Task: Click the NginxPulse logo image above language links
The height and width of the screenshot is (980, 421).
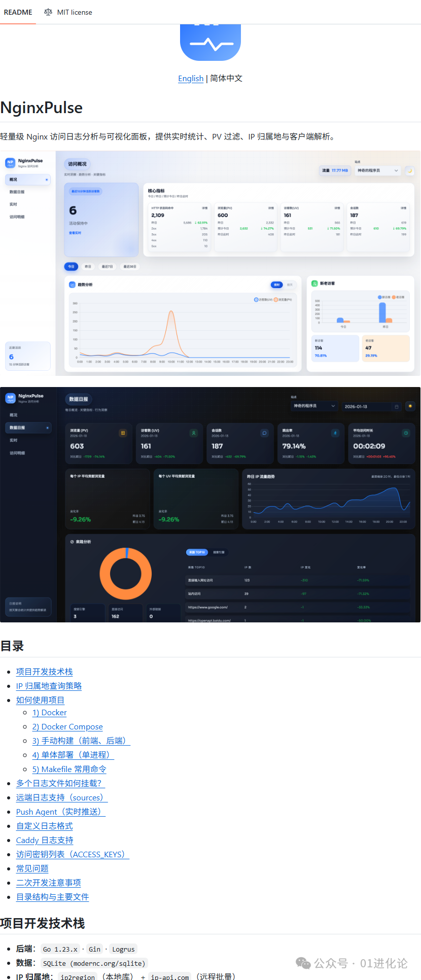Action: tap(210, 43)
